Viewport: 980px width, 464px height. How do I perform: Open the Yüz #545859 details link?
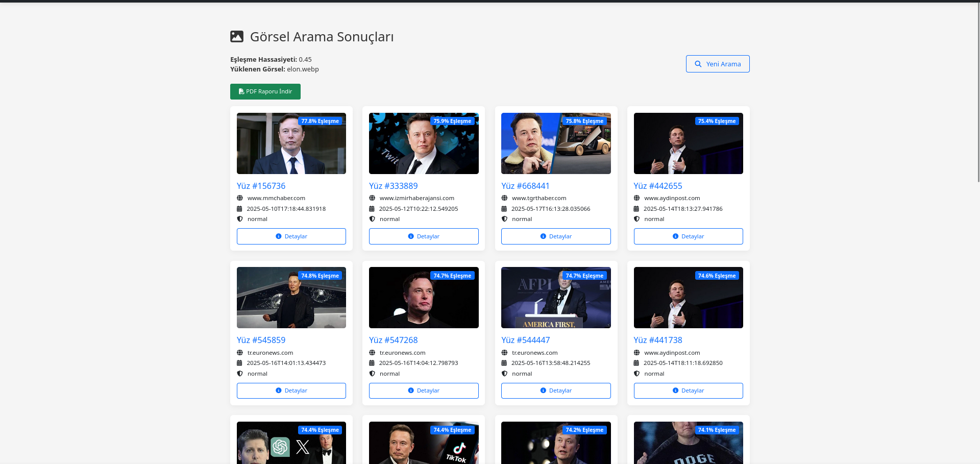coord(261,340)
